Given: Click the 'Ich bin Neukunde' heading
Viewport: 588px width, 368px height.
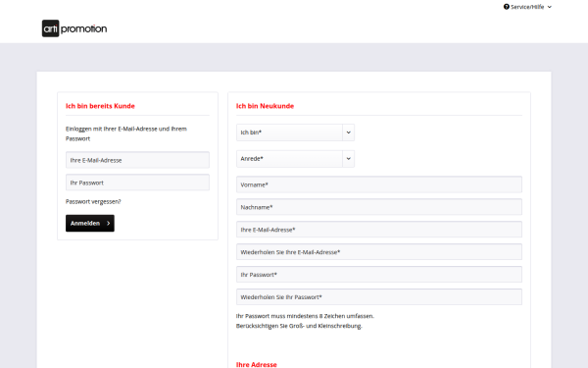Looking at the screenshot, I should pos(265,106).
